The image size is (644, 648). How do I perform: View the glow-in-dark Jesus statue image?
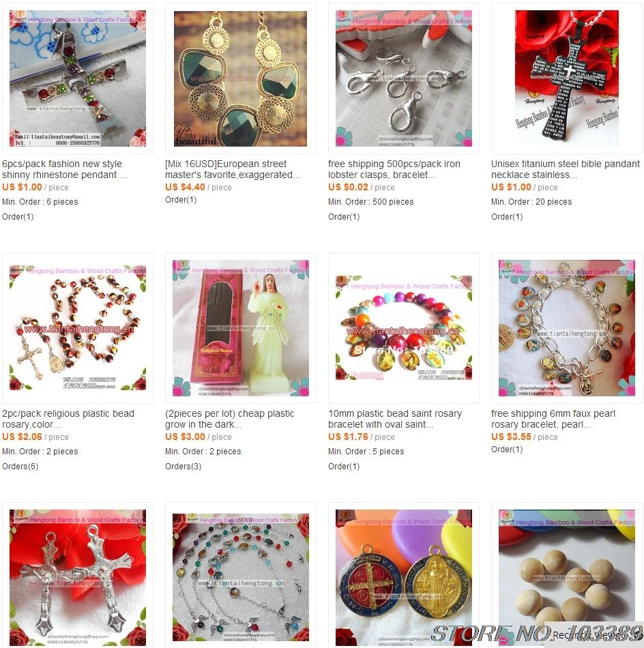(241, 328)
